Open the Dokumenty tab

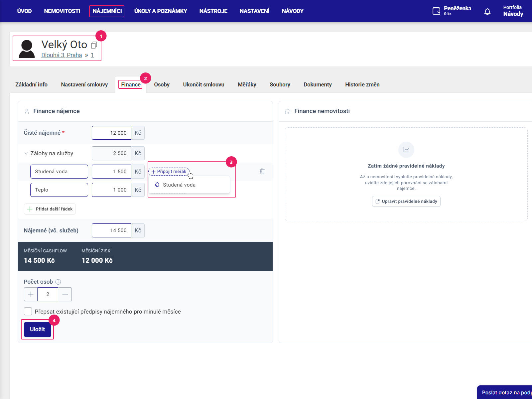tap(318, 84)
